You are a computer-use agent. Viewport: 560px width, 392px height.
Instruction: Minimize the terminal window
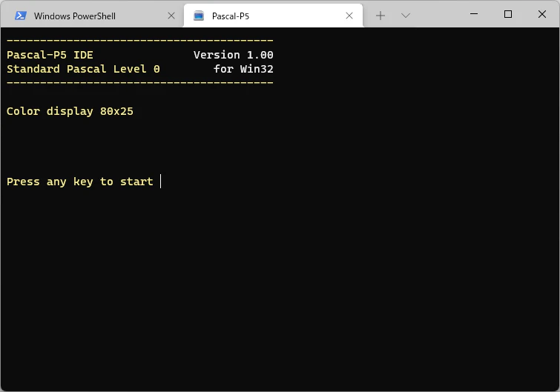(474, 14)
